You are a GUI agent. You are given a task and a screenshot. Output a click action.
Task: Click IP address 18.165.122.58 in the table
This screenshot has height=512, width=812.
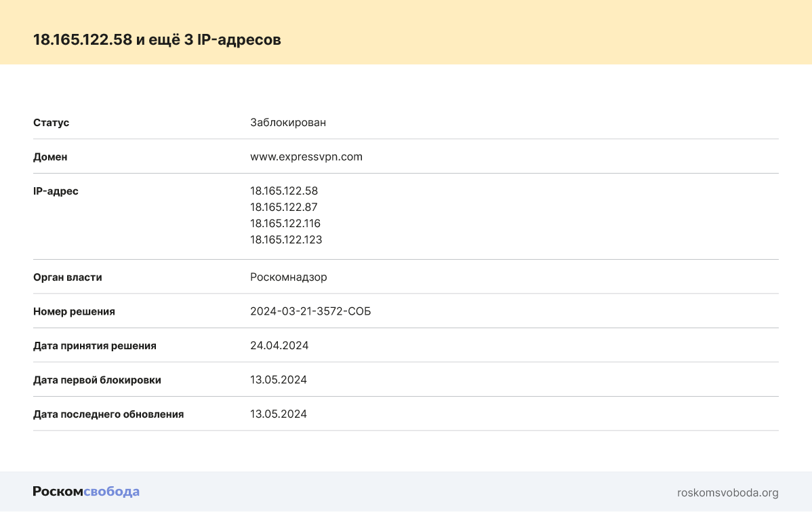pos(284,191)
